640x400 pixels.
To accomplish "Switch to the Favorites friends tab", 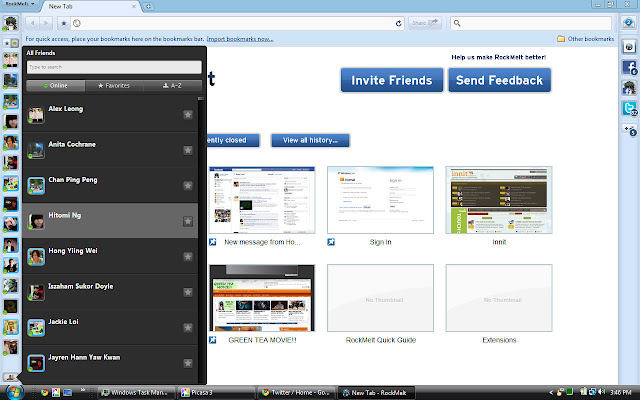I will tap(114, 86).
